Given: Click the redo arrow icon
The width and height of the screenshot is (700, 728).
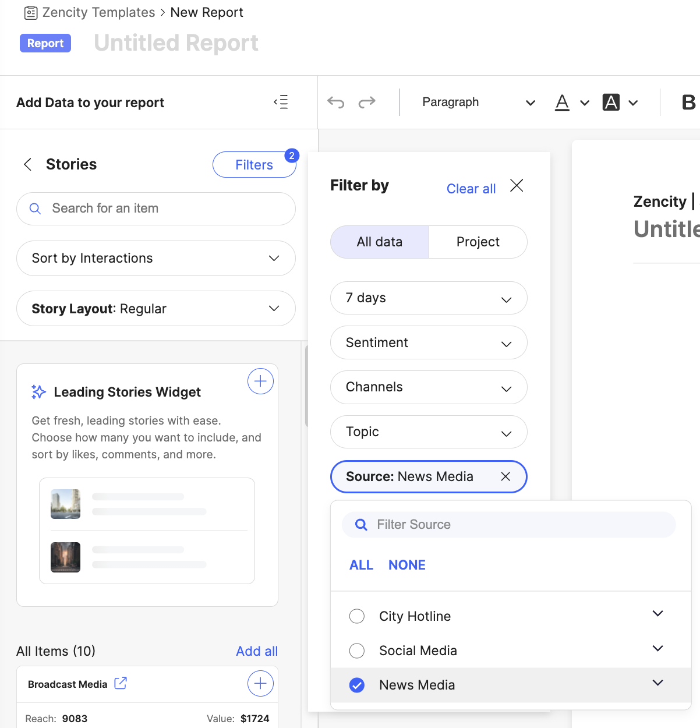Looking at the screenshot, I should [x=367, y=103].
